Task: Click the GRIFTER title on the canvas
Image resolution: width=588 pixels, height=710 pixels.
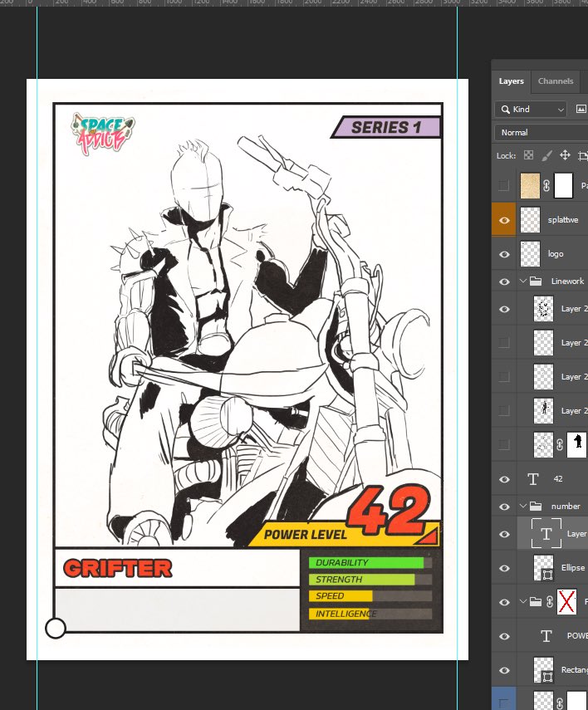Action: 118,568
